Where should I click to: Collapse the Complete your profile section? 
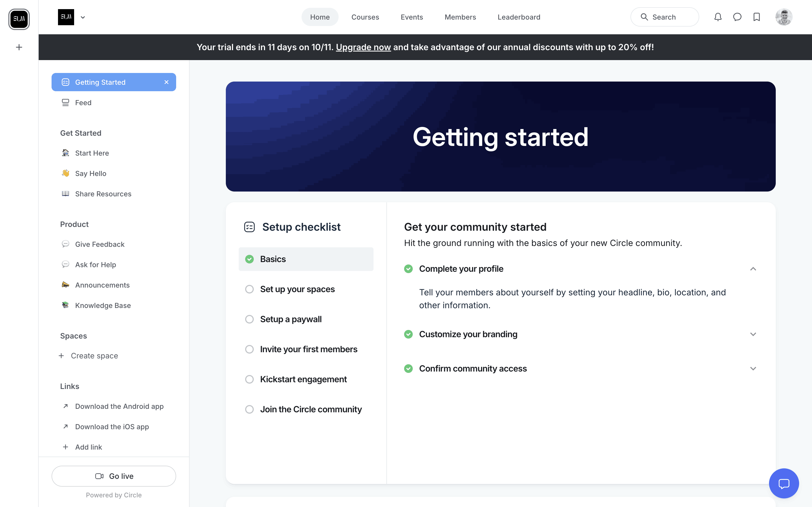753,269
